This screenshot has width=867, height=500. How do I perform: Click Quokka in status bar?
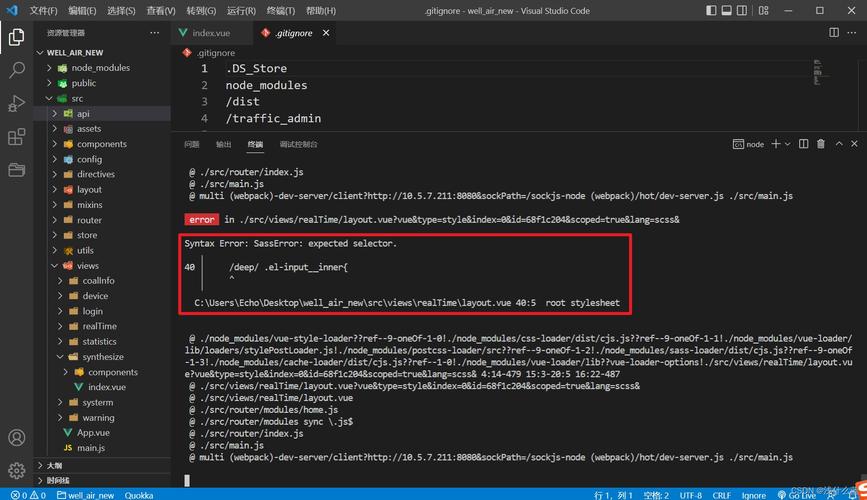(x=139, y=495)
